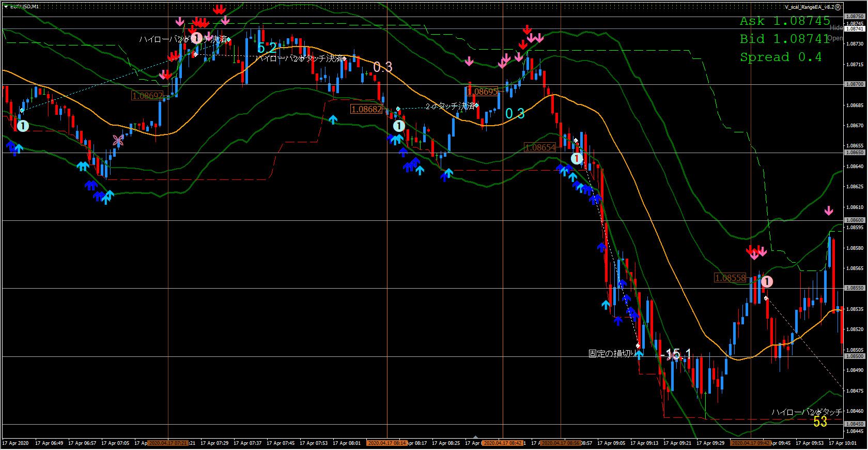Click the 1.08500 price level tag

855,356
